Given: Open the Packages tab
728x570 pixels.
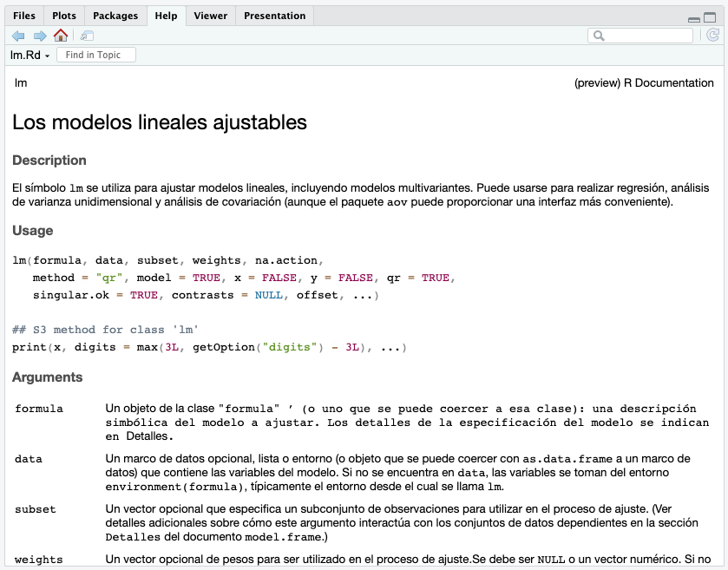Looking at the screenshot, I should pyautogui.click(x=115, y=15).
